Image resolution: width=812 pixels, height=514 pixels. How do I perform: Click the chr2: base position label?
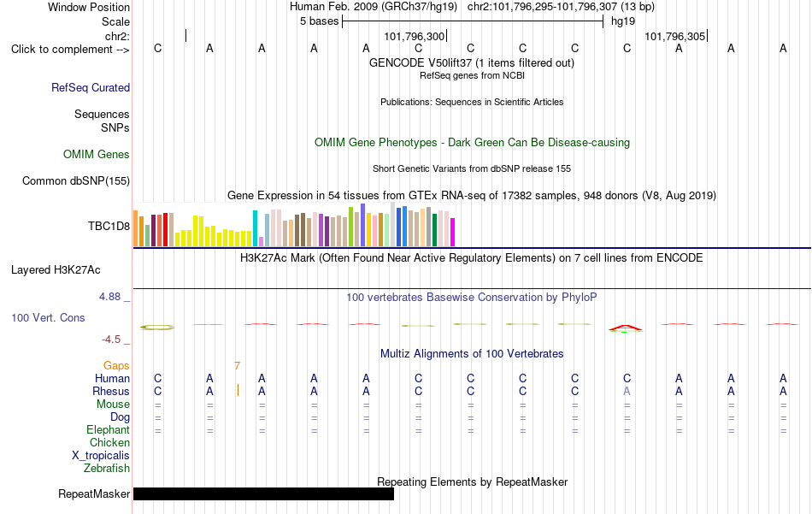point(118,36)
